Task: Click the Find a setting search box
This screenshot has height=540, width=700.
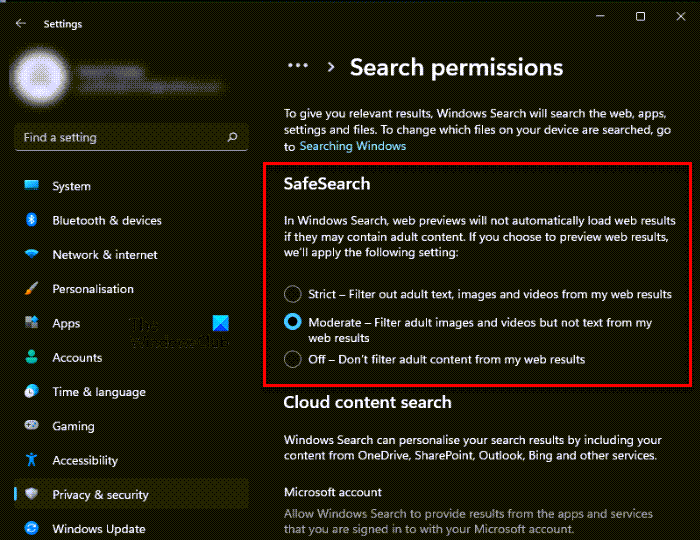Action: pyautogui.click(x=120, y=137)
